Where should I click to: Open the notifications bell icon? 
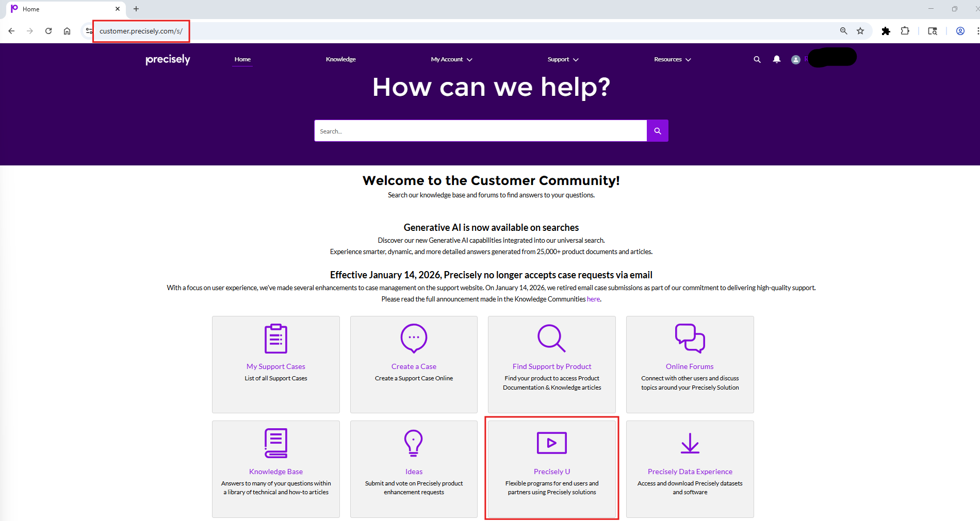tap(777, 59)
